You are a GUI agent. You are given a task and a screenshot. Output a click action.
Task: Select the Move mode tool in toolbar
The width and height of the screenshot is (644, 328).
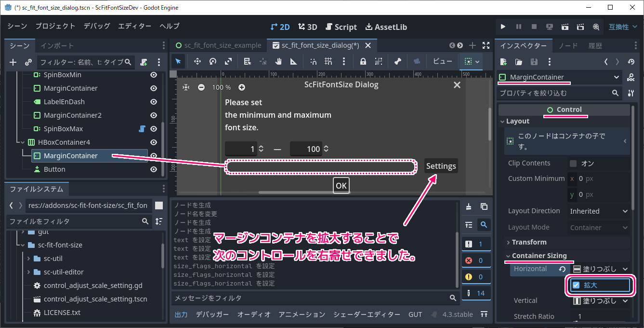(197, 61)
